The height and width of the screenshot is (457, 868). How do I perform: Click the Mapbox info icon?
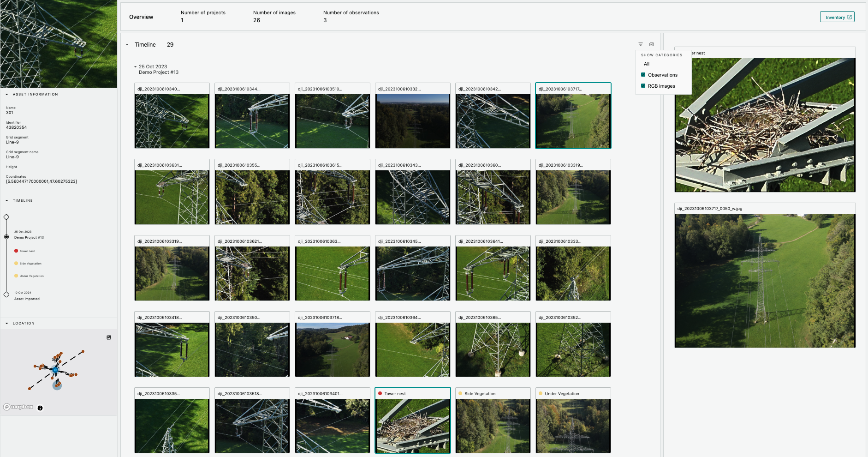pos(40,408)
